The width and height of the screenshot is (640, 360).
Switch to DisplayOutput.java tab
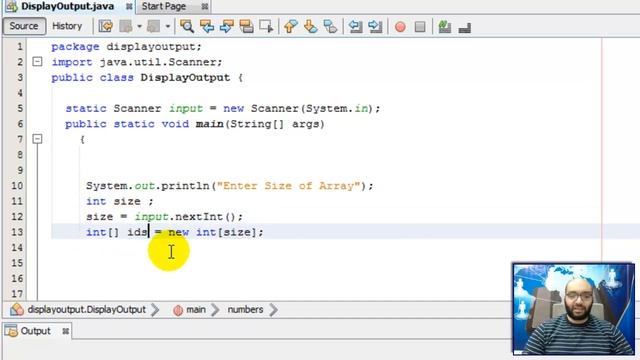(68, 6)
